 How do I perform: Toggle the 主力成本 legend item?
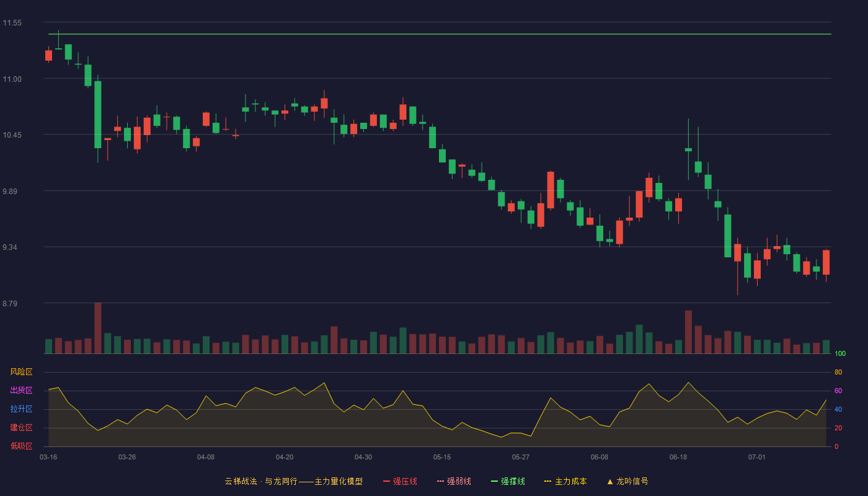point(565,481)
